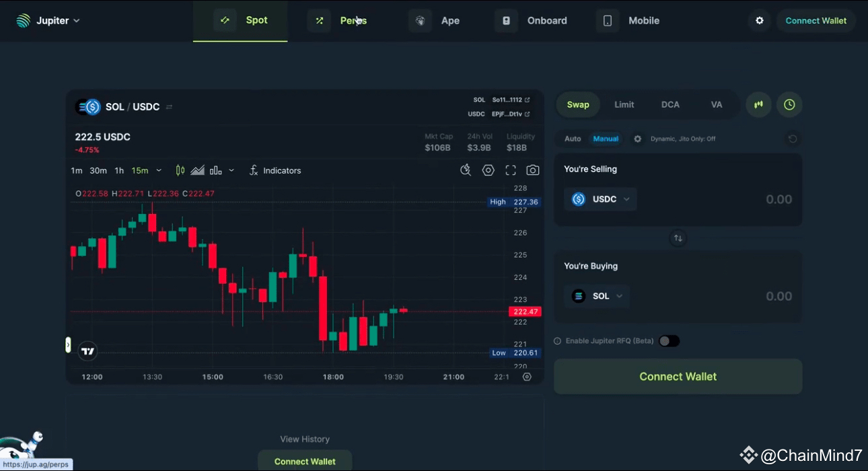Select Manual slippage mode

point(606,139)
